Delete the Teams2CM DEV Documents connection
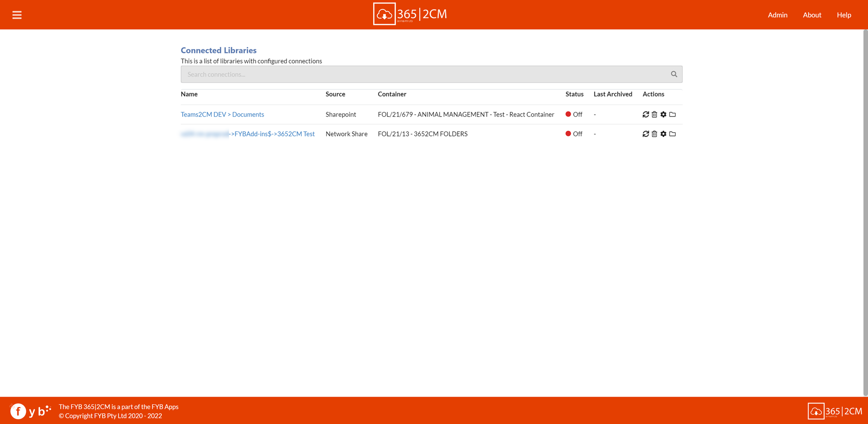This screenshot has width=868, height=424. (654, 114)
